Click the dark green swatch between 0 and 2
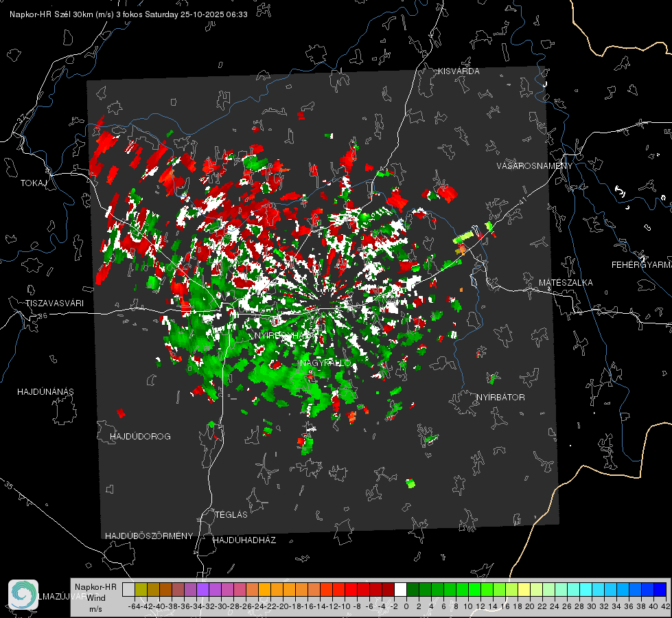The image size is (672, 618). [x=413, y=589]
